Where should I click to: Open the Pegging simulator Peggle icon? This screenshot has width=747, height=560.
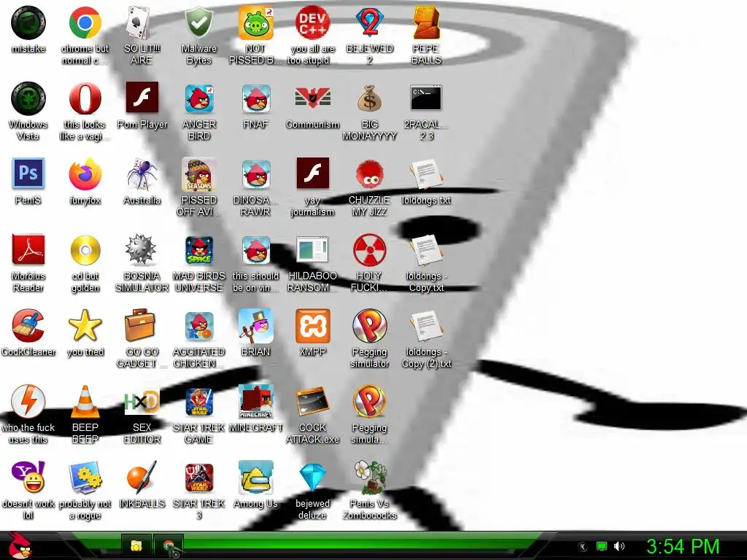coord(370,326)
